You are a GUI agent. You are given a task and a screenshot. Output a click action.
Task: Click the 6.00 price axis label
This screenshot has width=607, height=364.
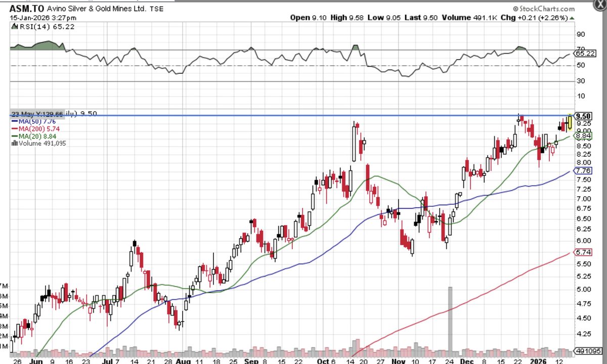click(583, 241)
